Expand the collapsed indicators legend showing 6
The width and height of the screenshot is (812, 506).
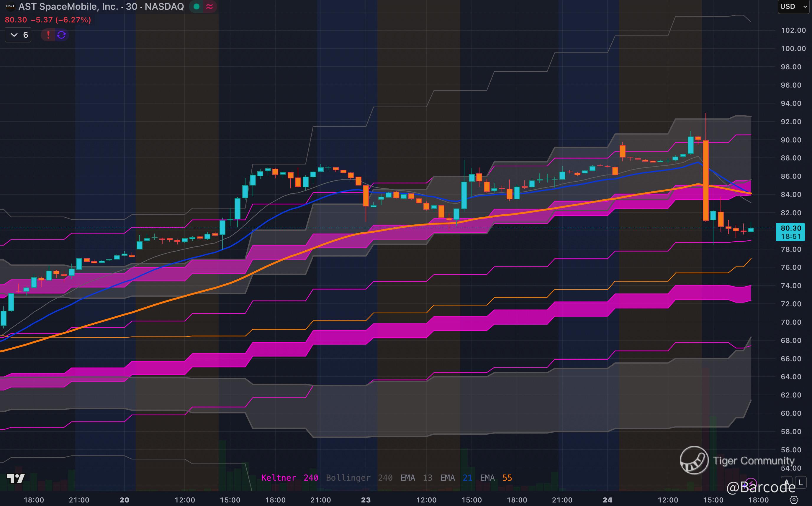(x=18, y=35)
